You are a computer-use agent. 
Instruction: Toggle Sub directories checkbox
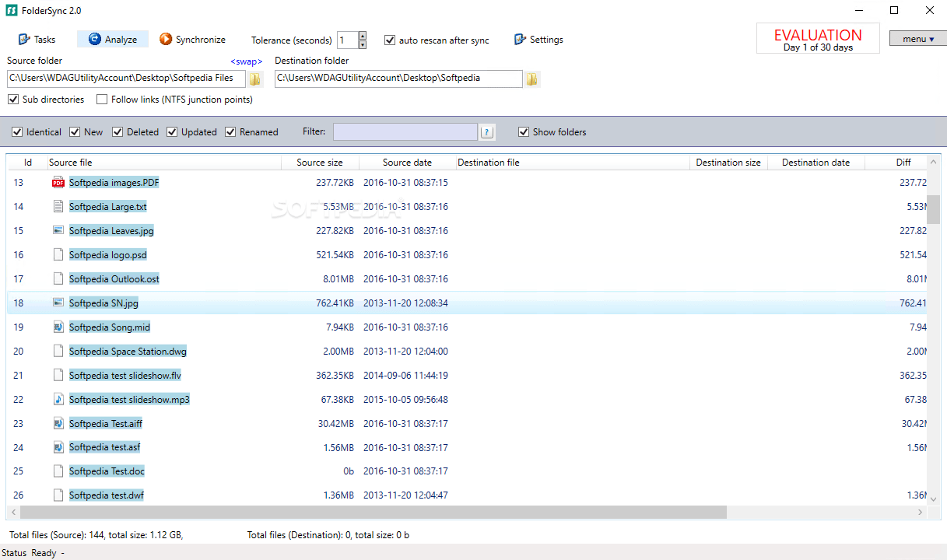pos(13,100)
